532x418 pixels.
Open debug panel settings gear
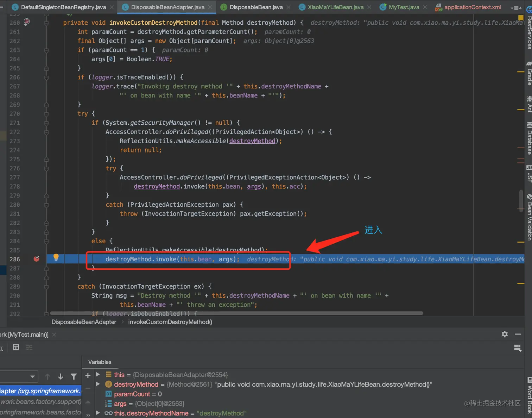pyautogui.click(x=505, y=334)
